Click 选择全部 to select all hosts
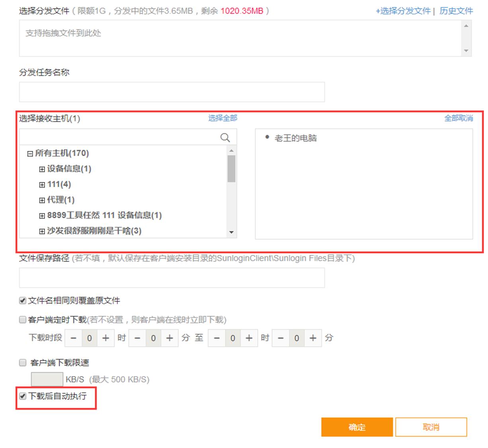 coord(223,118)
